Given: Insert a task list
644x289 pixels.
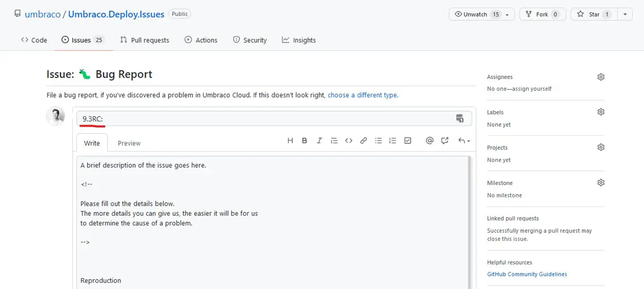Looking at the screenshot, I should [x=408, y=140].
